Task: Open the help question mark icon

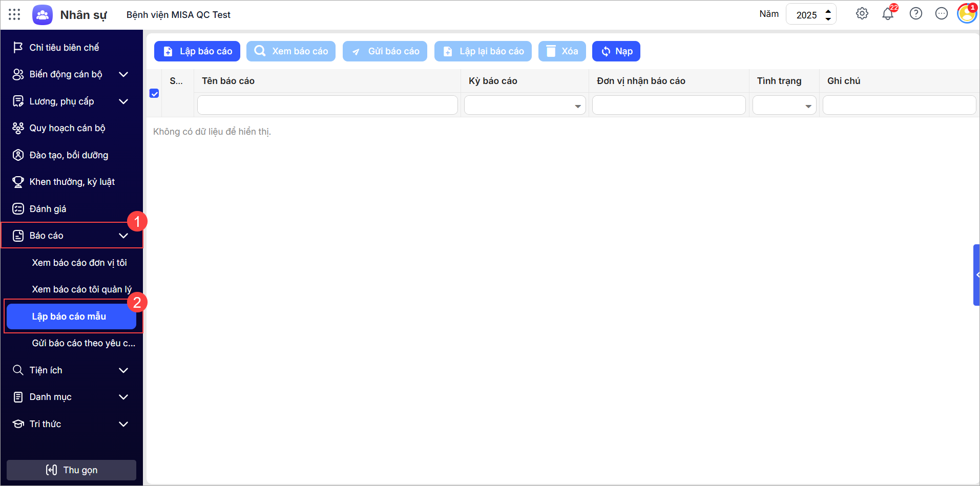Action: click(916, 14)
